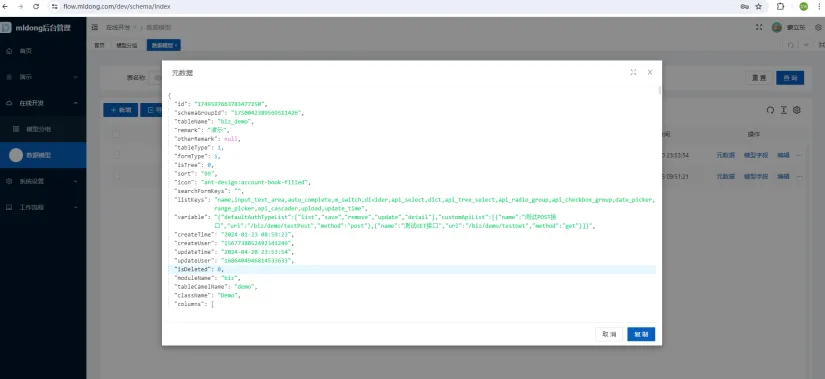Expand the 工作流程 sidebar menu
Screen dimensions: 825x379
tap(43, 207)
